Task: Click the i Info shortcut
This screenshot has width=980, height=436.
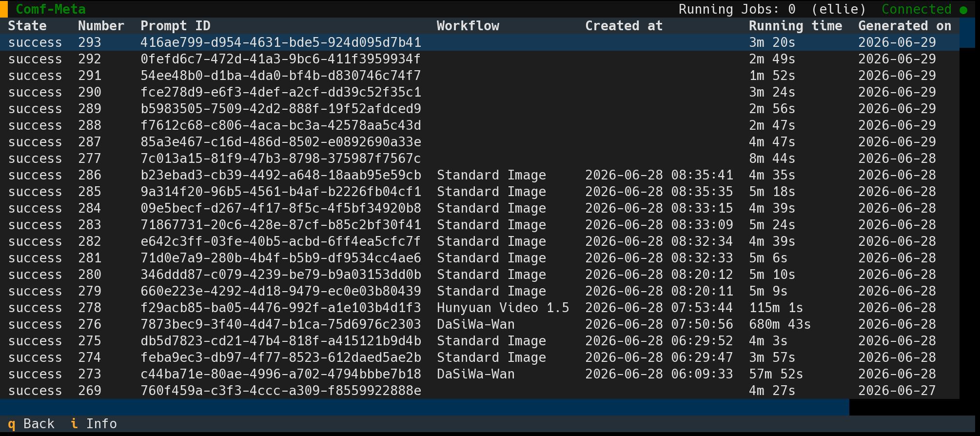Action: click(94, 424)
